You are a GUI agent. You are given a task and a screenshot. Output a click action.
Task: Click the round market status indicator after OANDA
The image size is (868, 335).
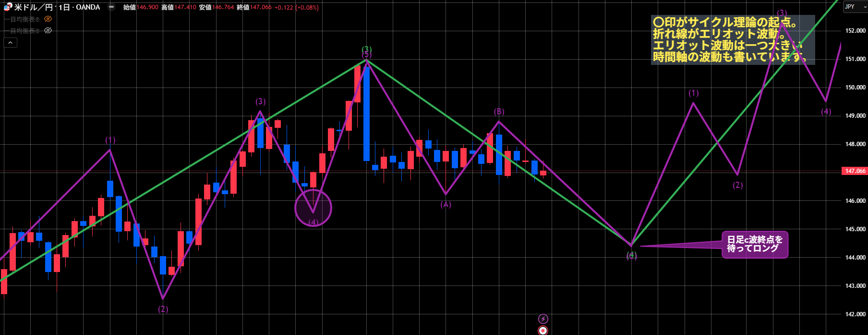[x=111, y=7]
